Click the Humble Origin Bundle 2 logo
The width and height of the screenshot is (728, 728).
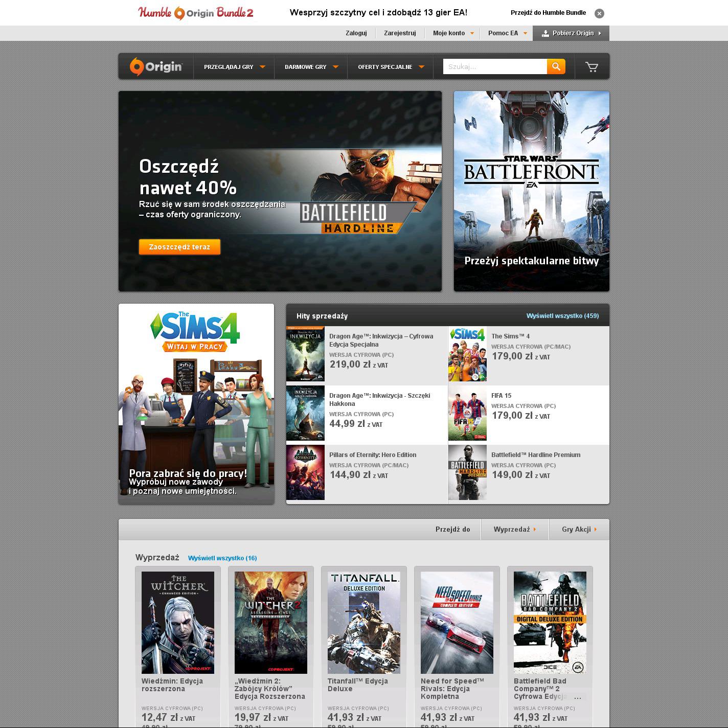[196, 13]
